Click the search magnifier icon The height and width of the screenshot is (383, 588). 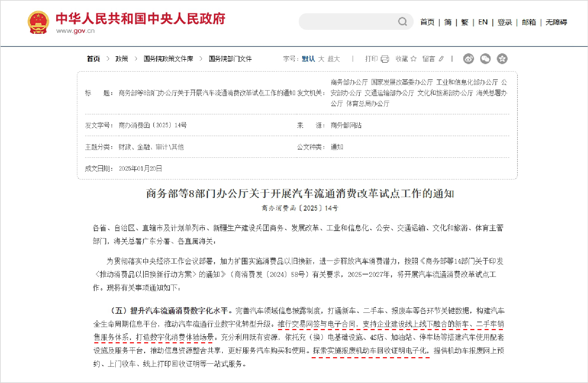point(403,22)
